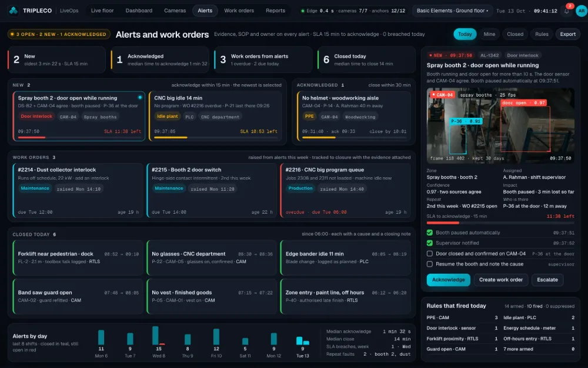Open the No helmet woodworking aisle alert
588x368 pixels.
pos(353,116)
